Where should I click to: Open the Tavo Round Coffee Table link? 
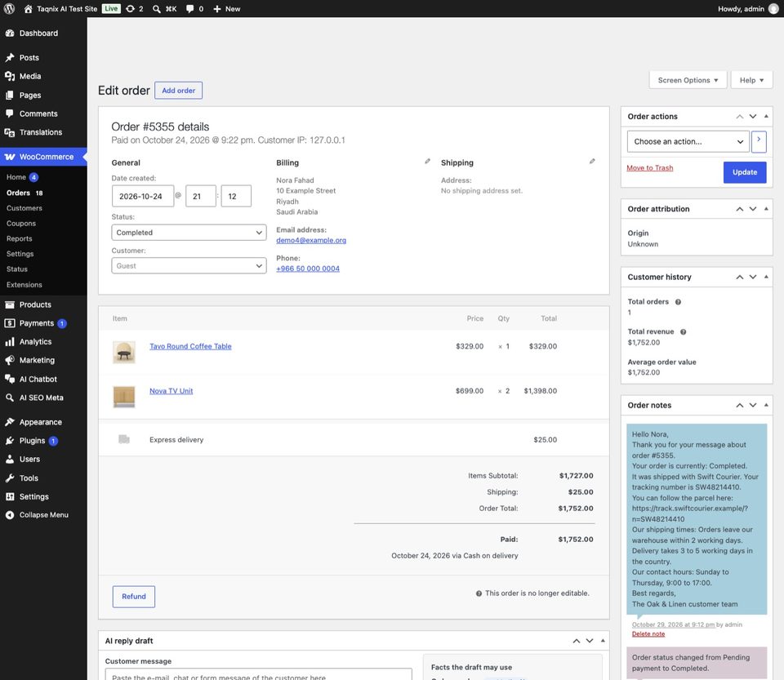tap(190, 346)
